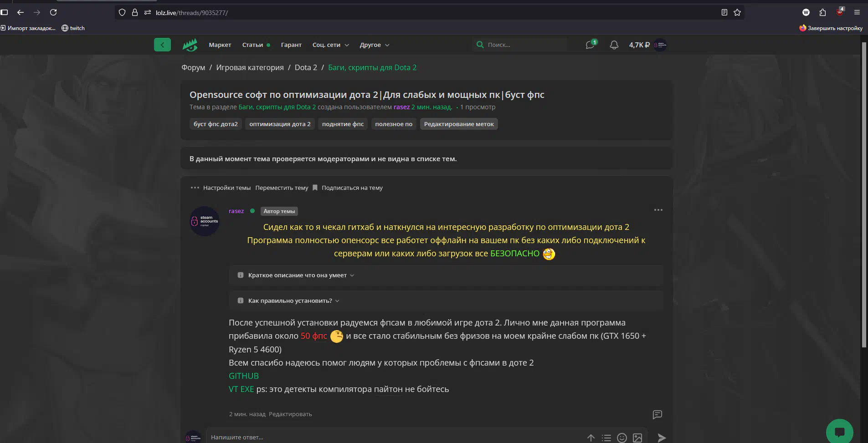Click the green back arrow button
The width and height of the screenshot is (868, 443).
[x=162, y=45]
